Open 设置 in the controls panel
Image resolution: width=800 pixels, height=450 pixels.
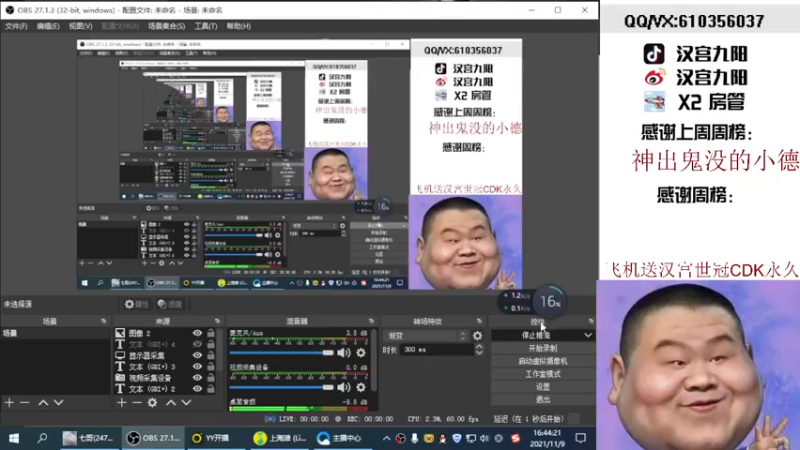543,387
